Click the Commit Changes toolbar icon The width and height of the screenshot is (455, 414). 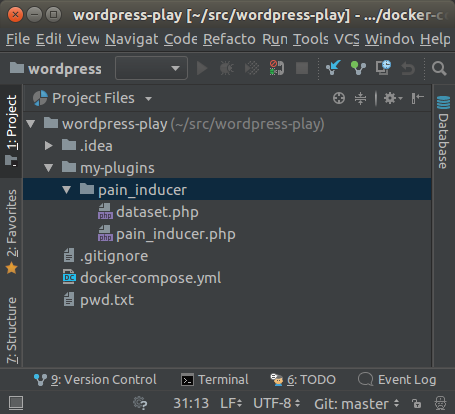pyautogui.click(x=358, y=68)
